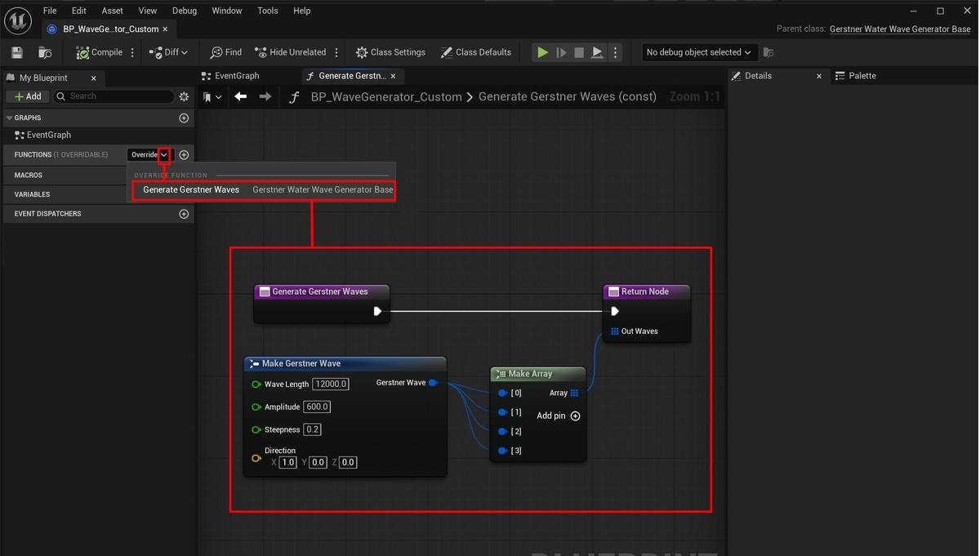
Task: Open the Asset menu
Action: [113, 11]
